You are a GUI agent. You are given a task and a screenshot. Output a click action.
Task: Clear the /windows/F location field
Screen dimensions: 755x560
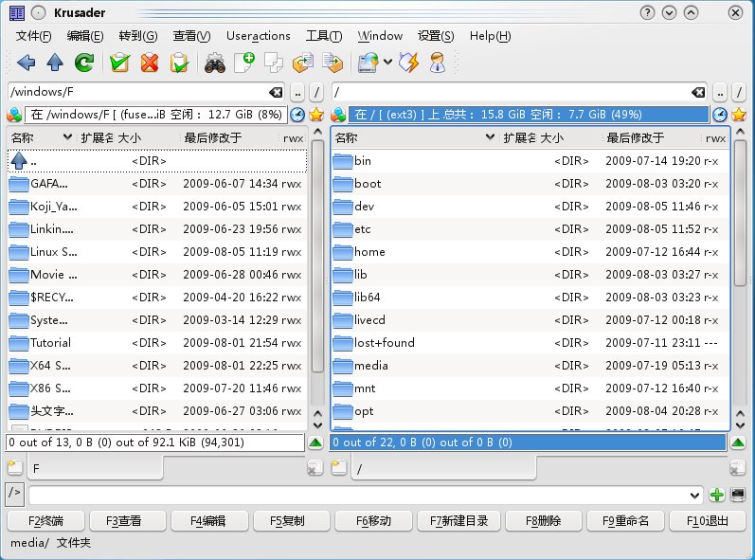pyautogui.click(x=276, y=92)
